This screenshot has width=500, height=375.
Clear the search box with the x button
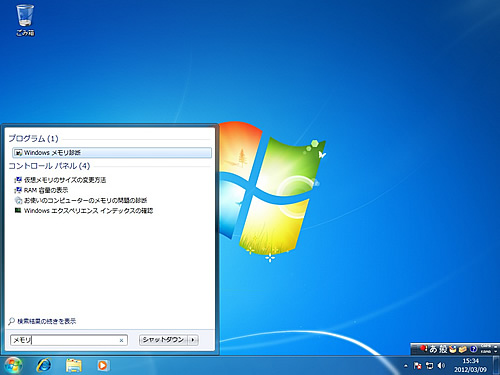click(x=121, y=340)
